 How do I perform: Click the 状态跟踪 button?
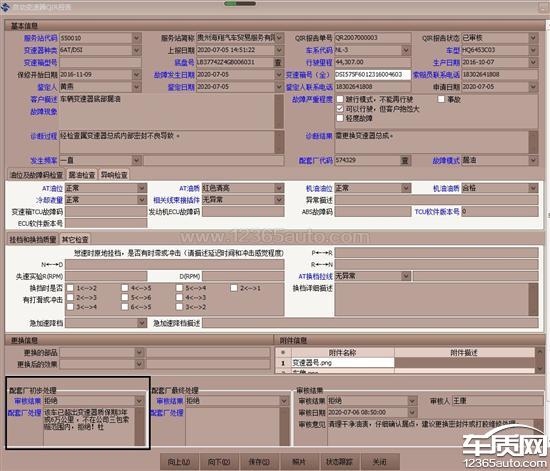[339, 462]
